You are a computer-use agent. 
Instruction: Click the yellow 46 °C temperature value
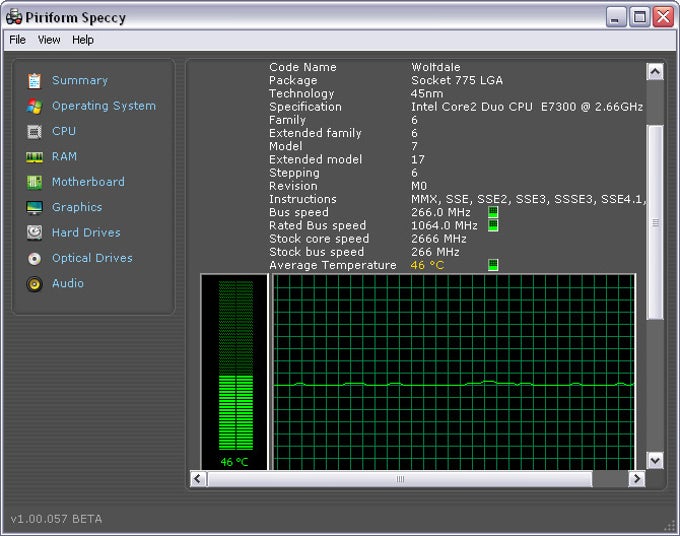427,265
